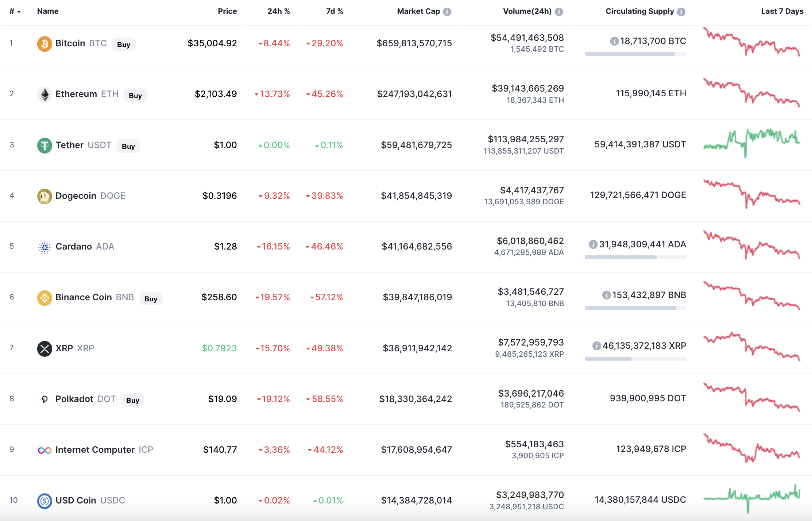Open the USD Coin USDC name link

(x=90, y=501)
